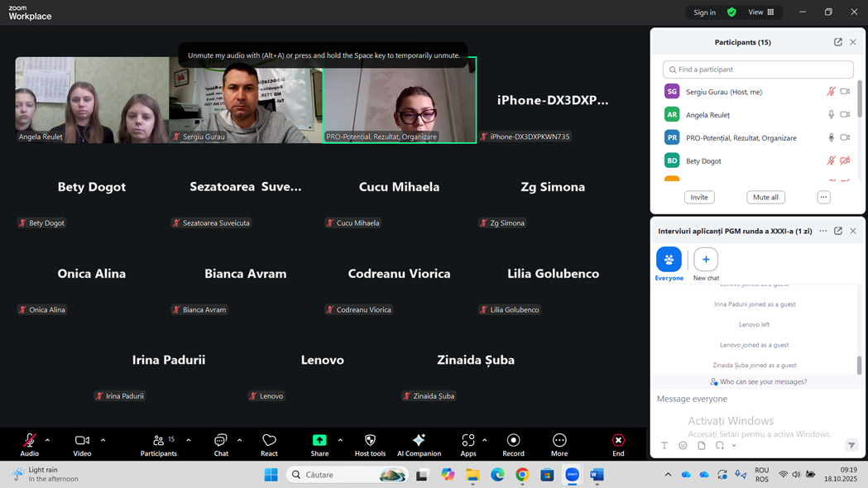
Task: Click the Find a participant search field
Action: [x=758, y=69]
